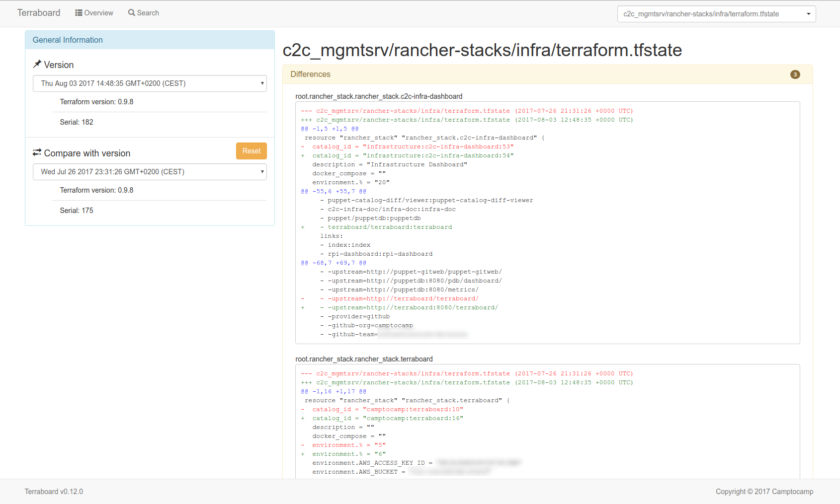Click the Differences count badge
840x504 pixels.
(x=795, y=74)
